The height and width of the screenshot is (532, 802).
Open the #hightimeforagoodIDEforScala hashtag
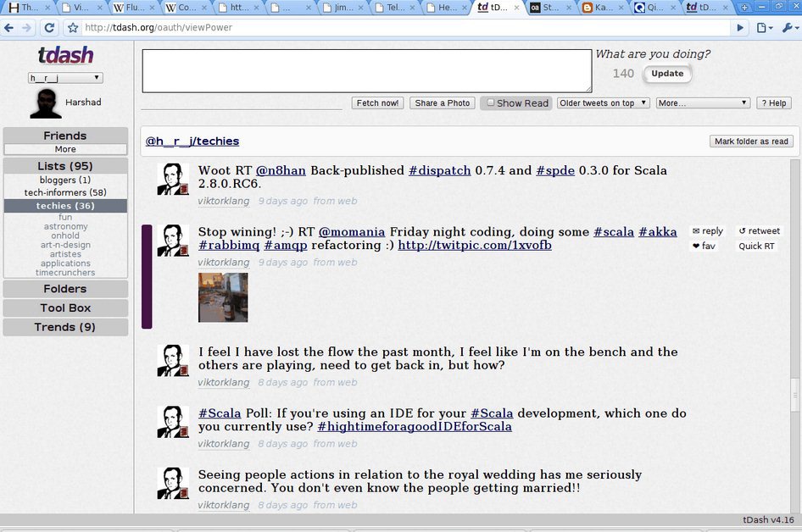tap(415, 427)
